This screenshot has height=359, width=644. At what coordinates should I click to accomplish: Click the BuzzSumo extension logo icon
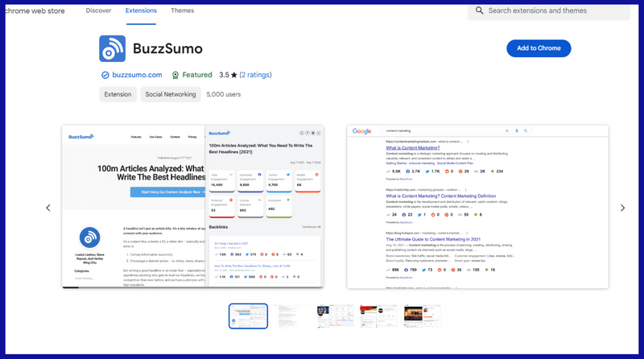(112, 48)
